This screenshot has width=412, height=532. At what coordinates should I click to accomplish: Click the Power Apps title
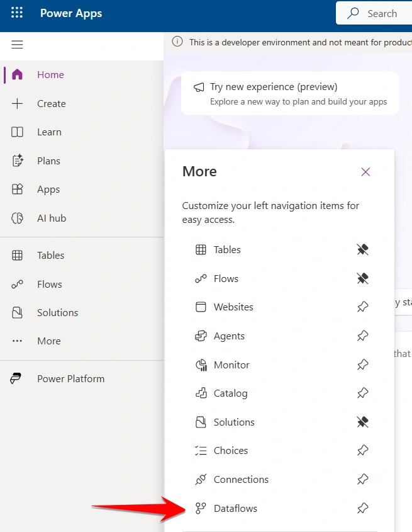point(71,13)
